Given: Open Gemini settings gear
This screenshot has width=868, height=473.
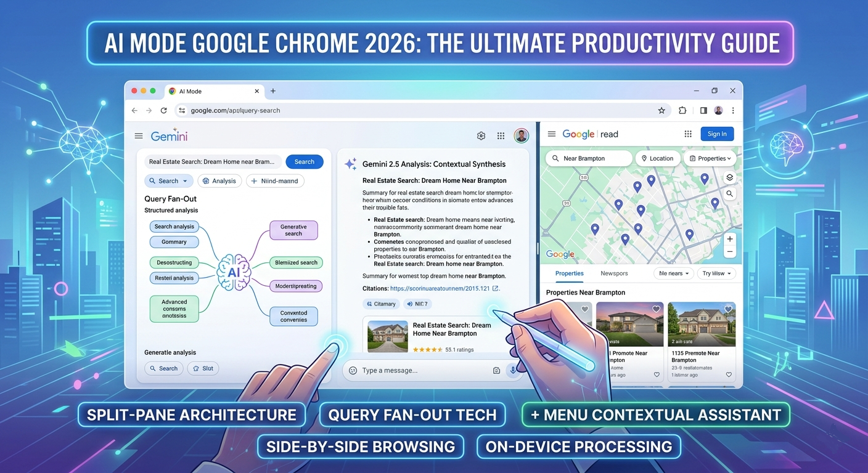Looking at the screenshot, I should coord(481,136).
